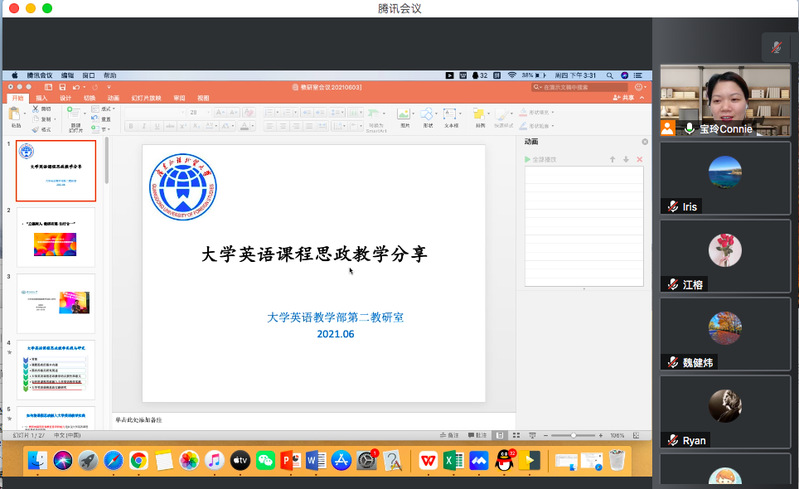Open the Review (审阅) ribbon tab

click(179, 98)
